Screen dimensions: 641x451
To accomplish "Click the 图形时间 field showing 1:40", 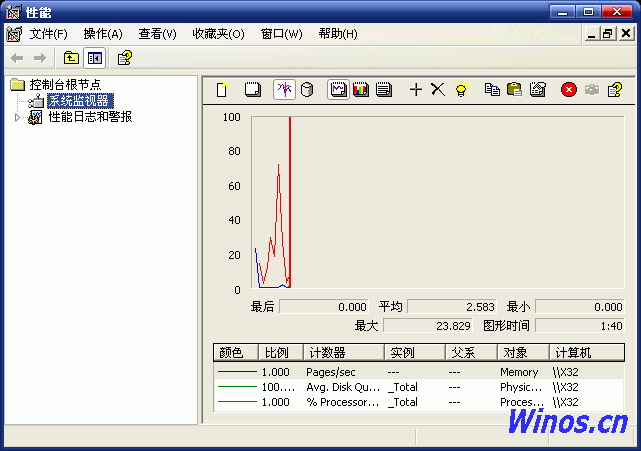I will 580,326.
